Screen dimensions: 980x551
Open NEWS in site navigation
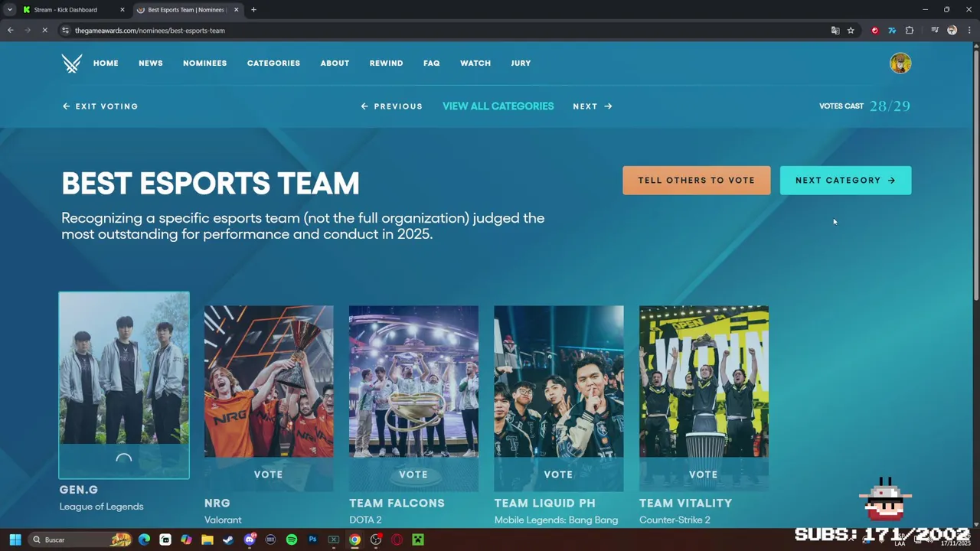tap(151, 64)
